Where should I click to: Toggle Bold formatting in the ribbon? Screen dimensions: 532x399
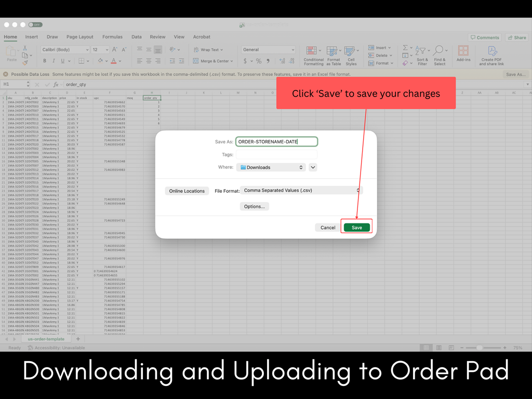point(45,61)
